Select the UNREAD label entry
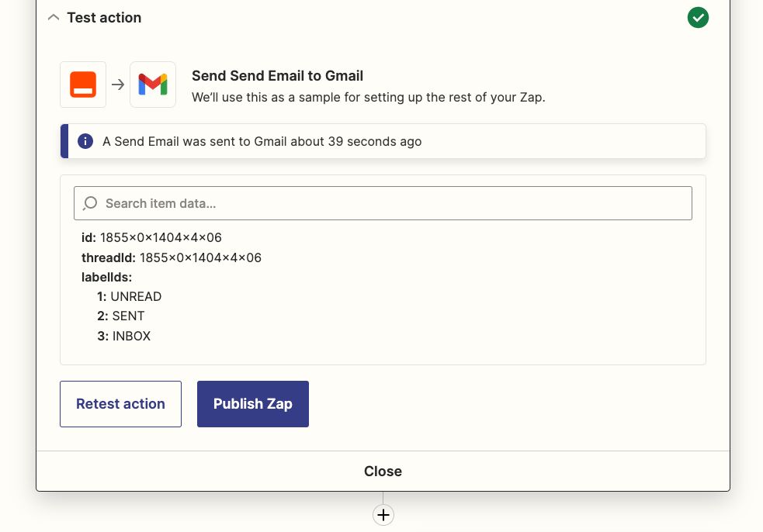Viewport: 763px width, 532px height. pos(129,297)
